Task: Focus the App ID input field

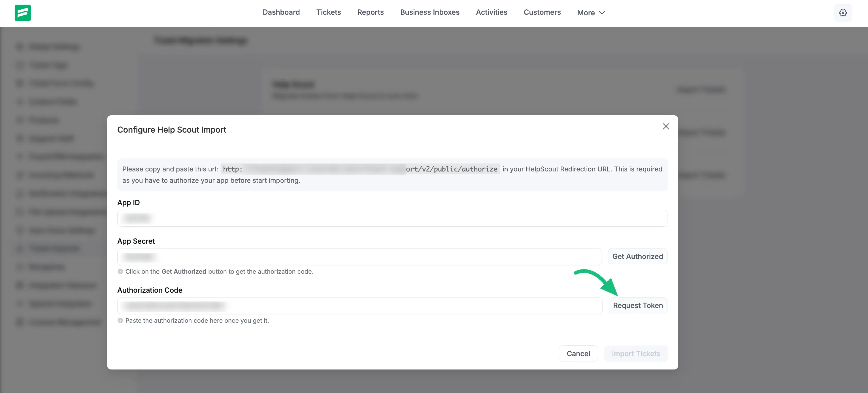Action: 392,218
